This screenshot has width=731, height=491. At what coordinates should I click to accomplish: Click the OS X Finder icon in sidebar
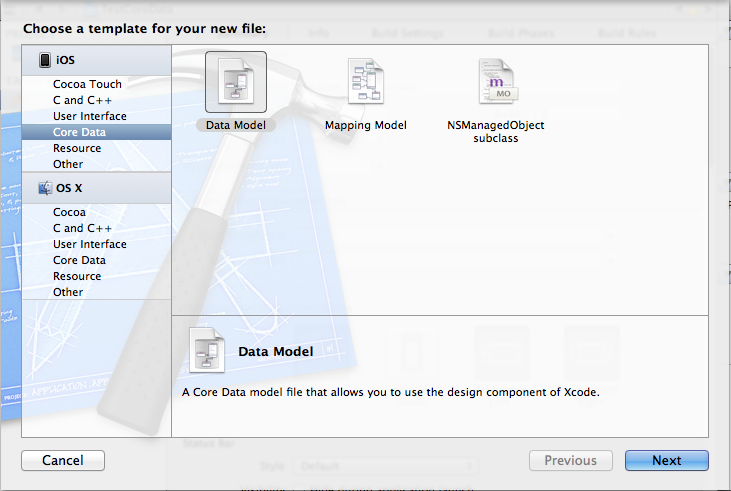point(45,188)
